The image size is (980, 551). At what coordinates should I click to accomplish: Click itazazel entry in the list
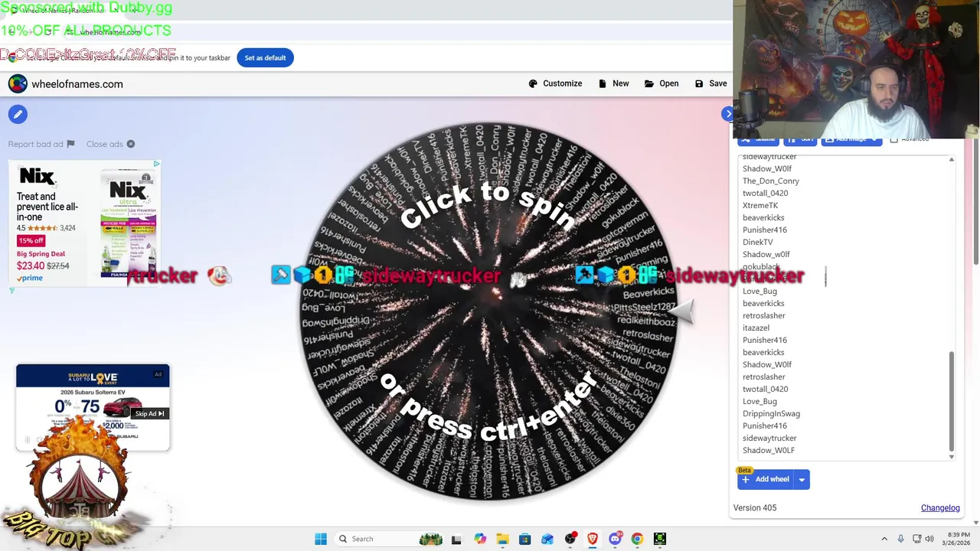point(756,328)
